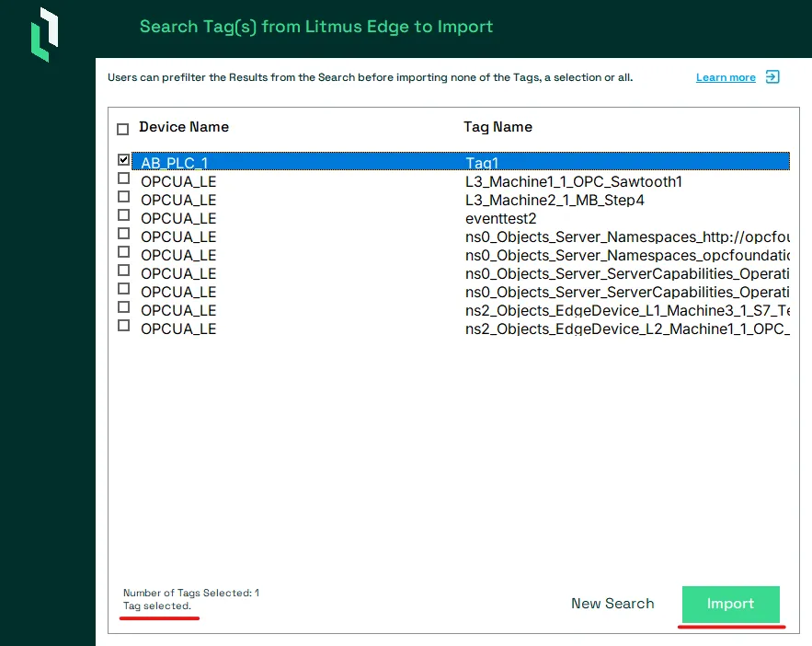Select the L3_Machine2_1_MB_Step4 tag

click(x=555, y=200)
